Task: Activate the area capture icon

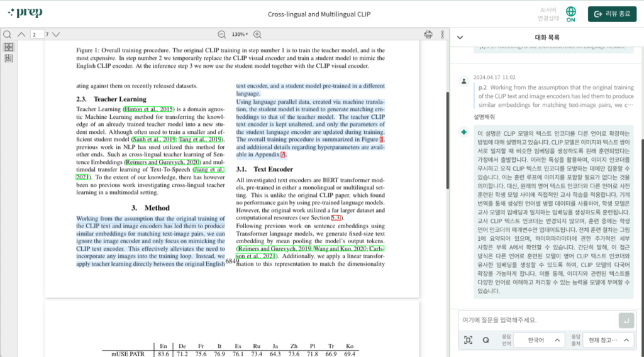Action: [468, 340]
